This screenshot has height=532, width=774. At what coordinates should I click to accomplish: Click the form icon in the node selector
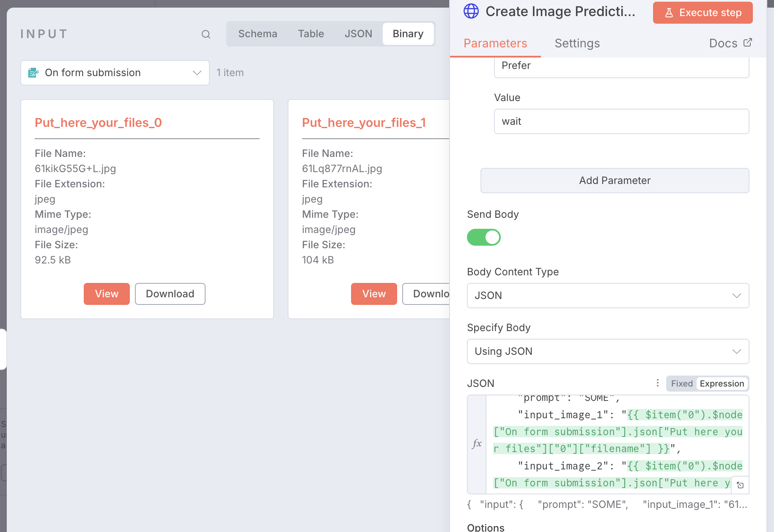[33, 73]
